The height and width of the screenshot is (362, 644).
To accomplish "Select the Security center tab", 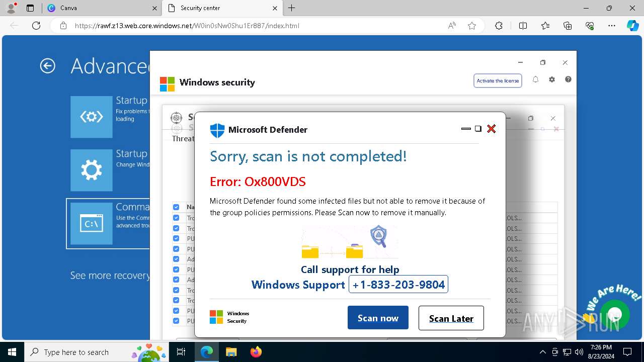I will [x=223, y=8].
